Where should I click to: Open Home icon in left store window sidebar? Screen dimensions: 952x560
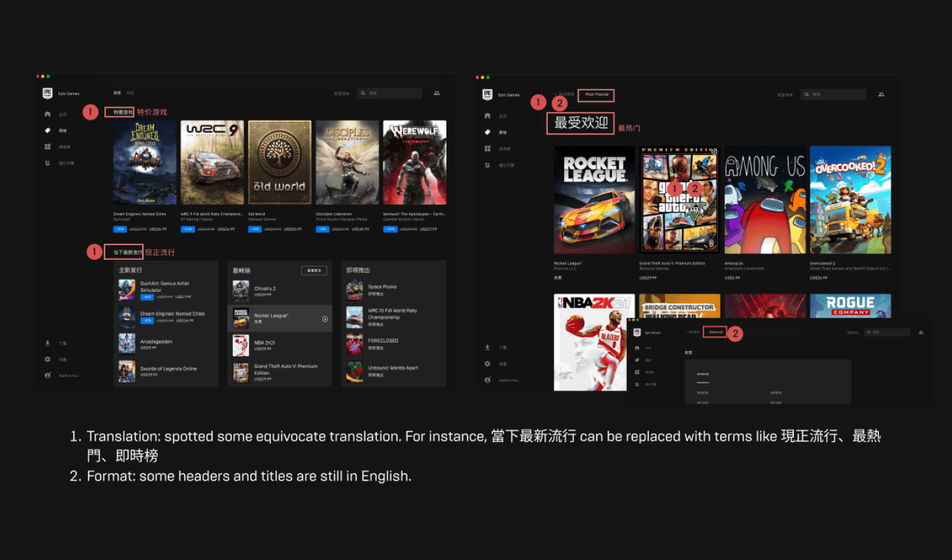pyautogui.click(x=48, y=115)
